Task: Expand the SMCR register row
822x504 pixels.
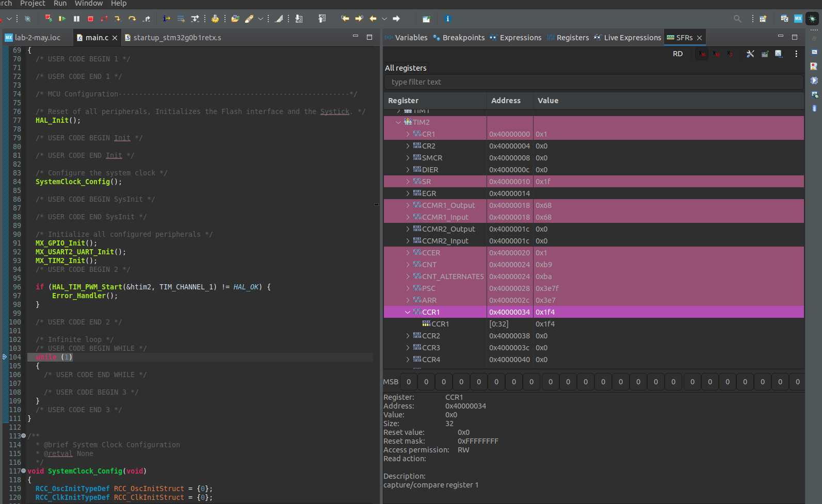Action: pyautogui.click(x=408, y=158)
